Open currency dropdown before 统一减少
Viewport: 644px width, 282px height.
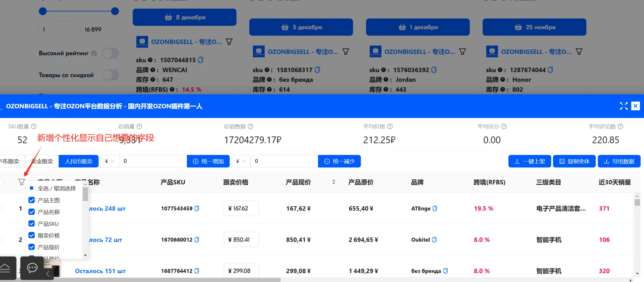[x=241, y=161]
